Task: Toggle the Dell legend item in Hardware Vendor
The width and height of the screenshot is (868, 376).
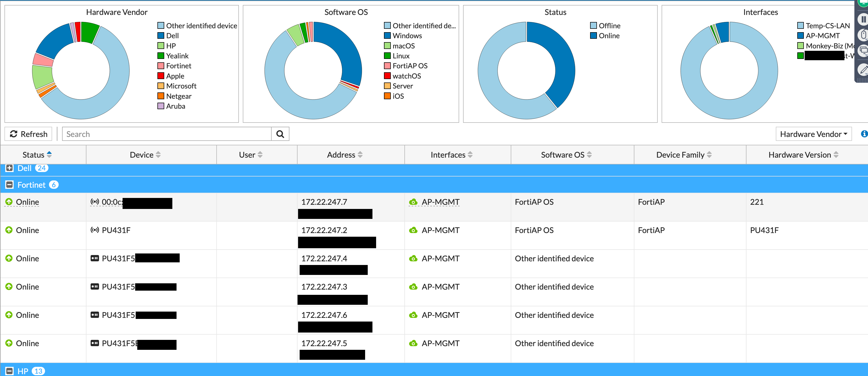Action: 168,36
